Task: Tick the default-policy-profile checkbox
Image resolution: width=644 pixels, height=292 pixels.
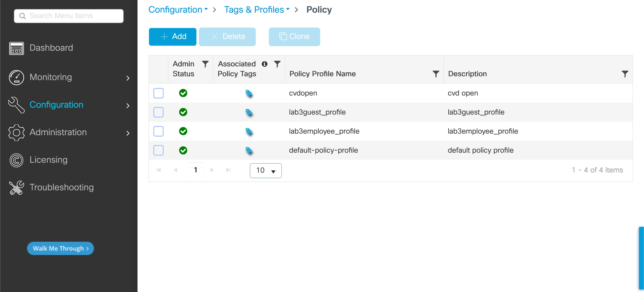Action: (158, 150)
